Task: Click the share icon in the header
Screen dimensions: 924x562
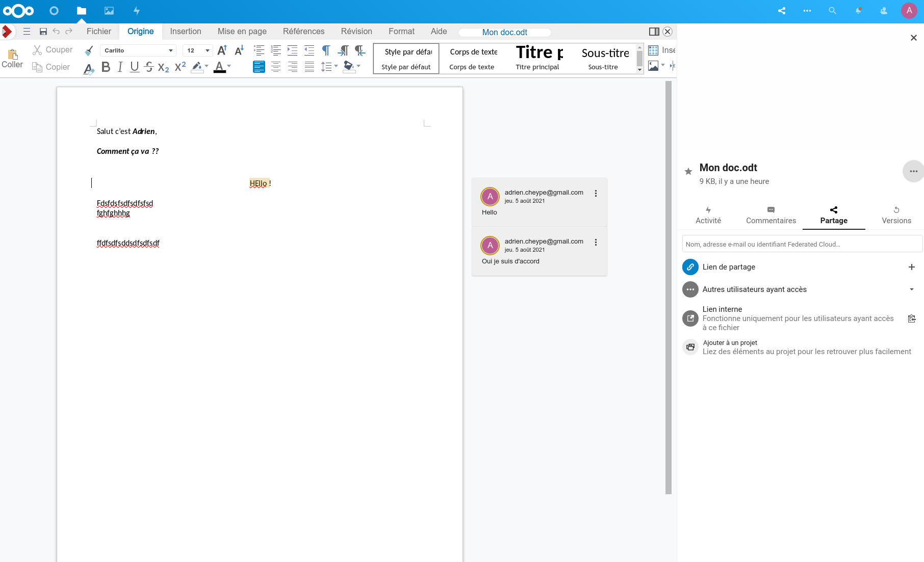Action: [x=782, y=11]
